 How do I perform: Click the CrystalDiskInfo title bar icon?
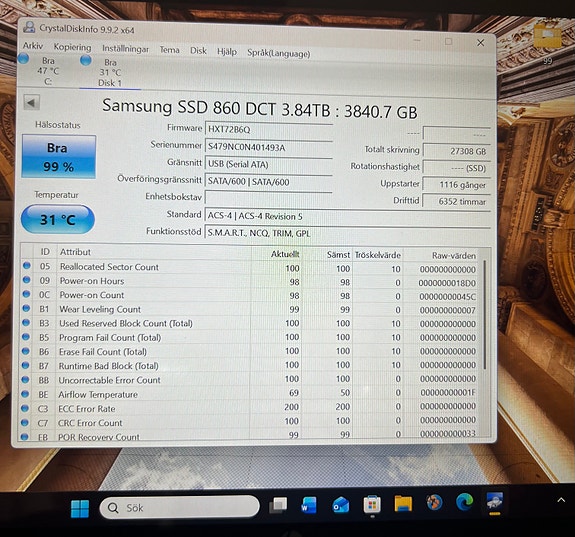coord(29,27)
